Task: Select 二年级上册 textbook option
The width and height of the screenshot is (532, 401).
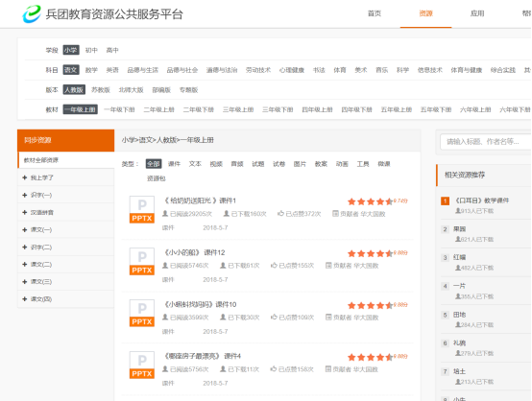Action: [158, 109]
